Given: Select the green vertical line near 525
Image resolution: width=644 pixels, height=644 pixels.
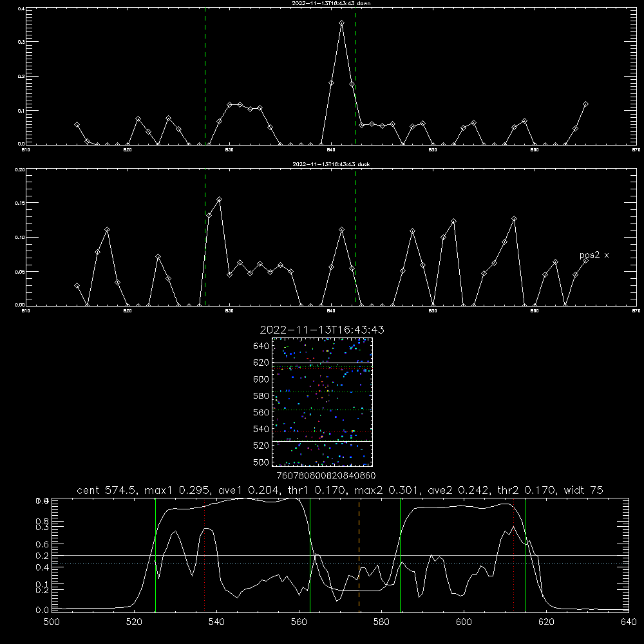Looking at the screenshot, I should tap(155, 555).
